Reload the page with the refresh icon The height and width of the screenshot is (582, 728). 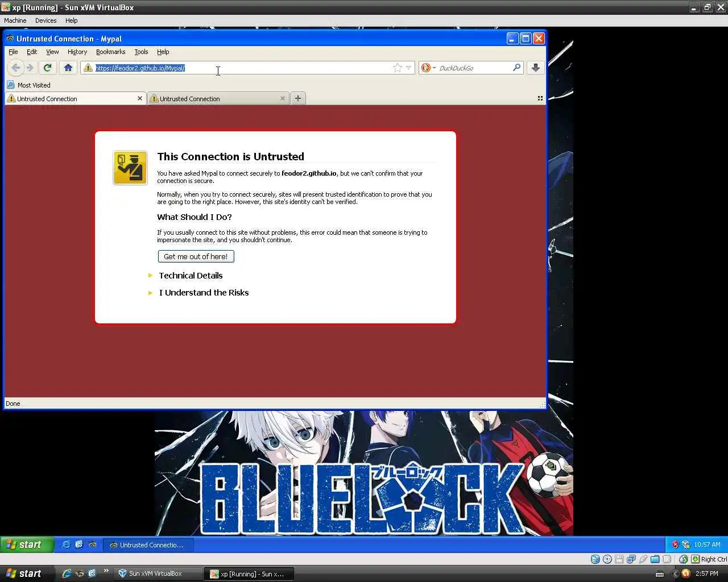[48, 68]
